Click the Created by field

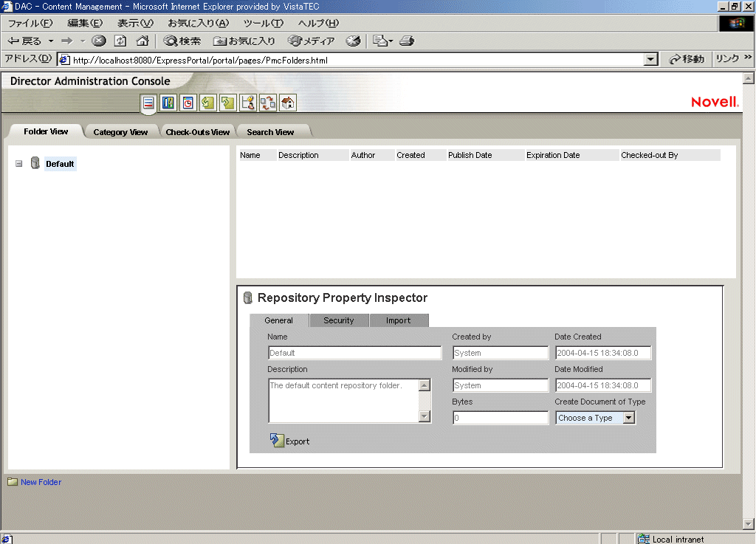pos(501,353)
